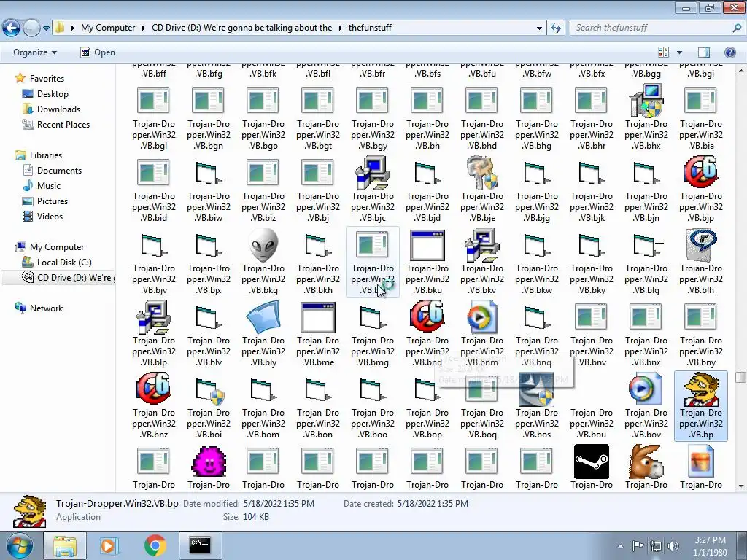Select the blue folder icon file VB.bly
Viewport: 747px width, 560px height.
click(263, 318)
